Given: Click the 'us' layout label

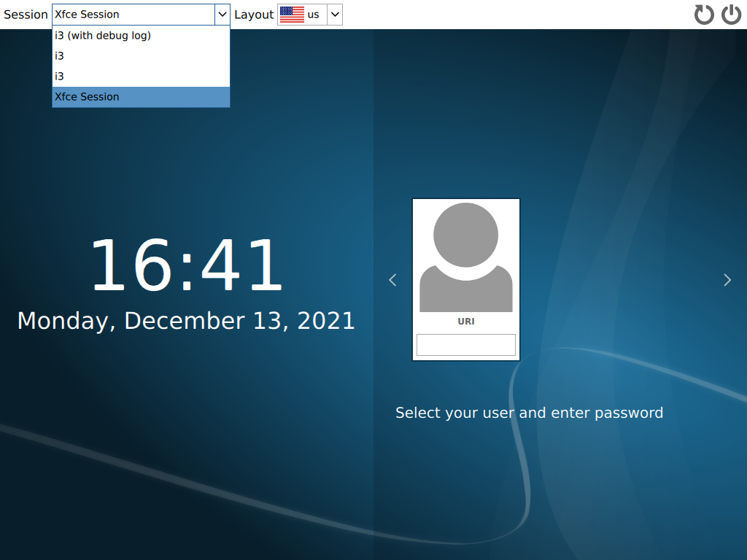Looking at the screenshot, I should pos(313,15).
